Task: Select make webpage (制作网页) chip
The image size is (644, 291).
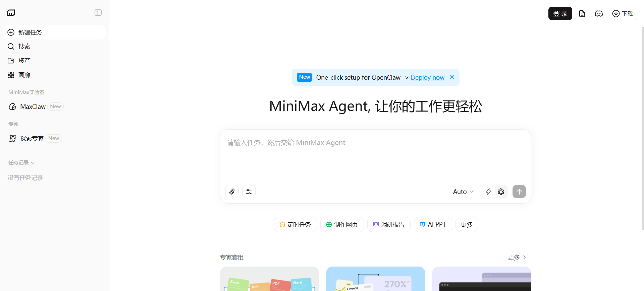Action: pos(342,224)
